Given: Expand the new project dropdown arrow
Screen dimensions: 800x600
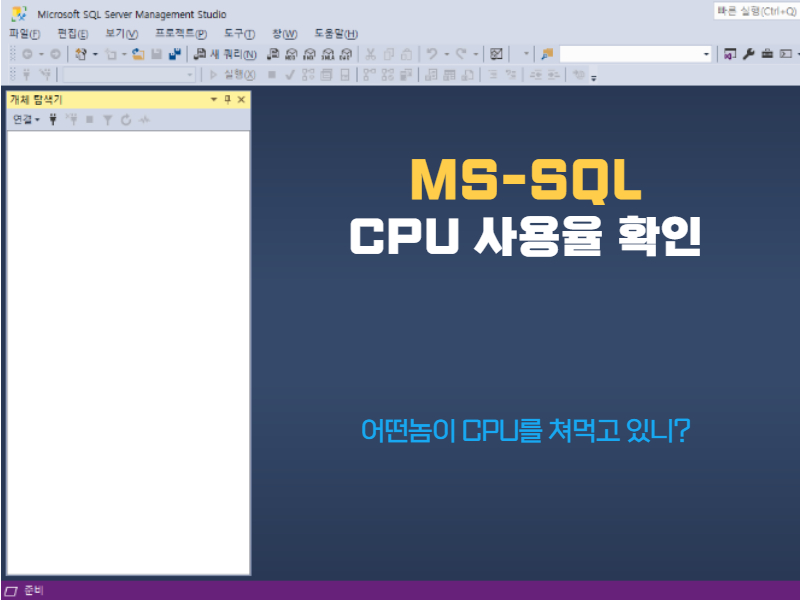Looking at the screenshot, I should [95, 54].
